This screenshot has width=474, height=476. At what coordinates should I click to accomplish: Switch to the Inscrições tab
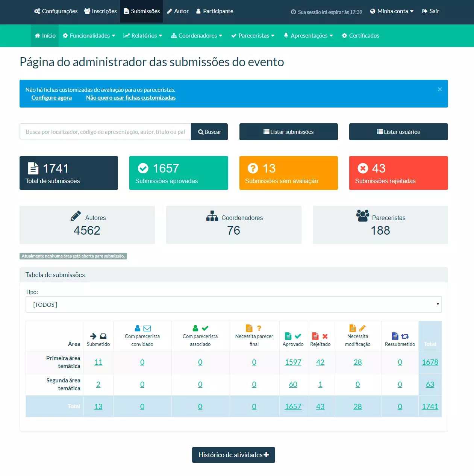(100, 11)
